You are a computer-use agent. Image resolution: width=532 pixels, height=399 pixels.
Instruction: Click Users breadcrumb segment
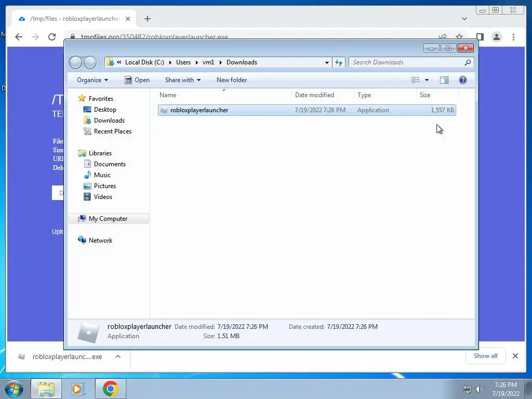(183, 62)
